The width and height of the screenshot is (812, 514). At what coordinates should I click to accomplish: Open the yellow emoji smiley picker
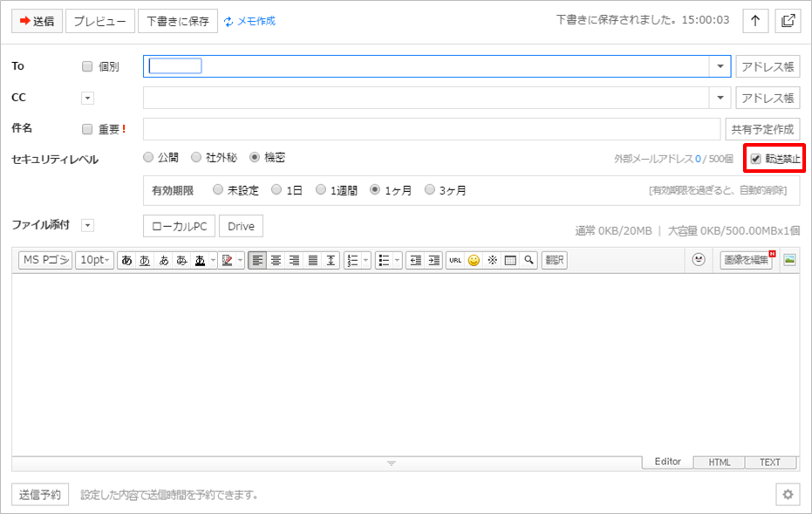(474, 260)
